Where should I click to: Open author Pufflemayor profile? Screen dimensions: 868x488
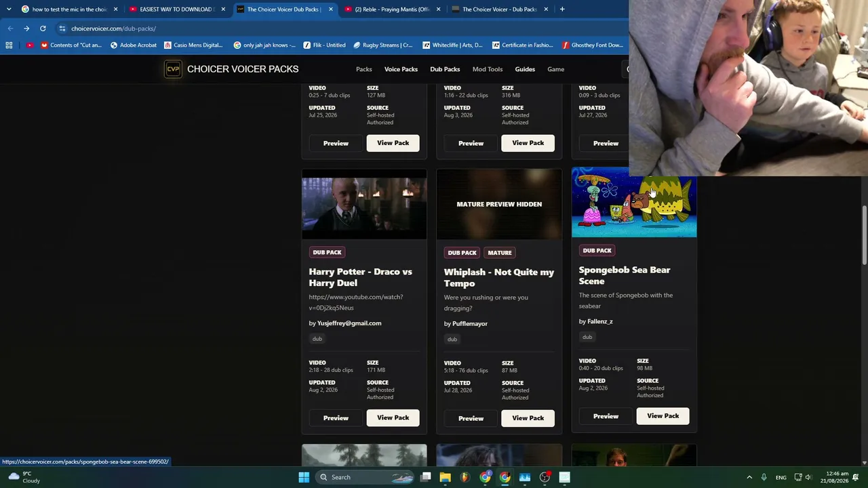pyautogui.click(x=470, y=324)
